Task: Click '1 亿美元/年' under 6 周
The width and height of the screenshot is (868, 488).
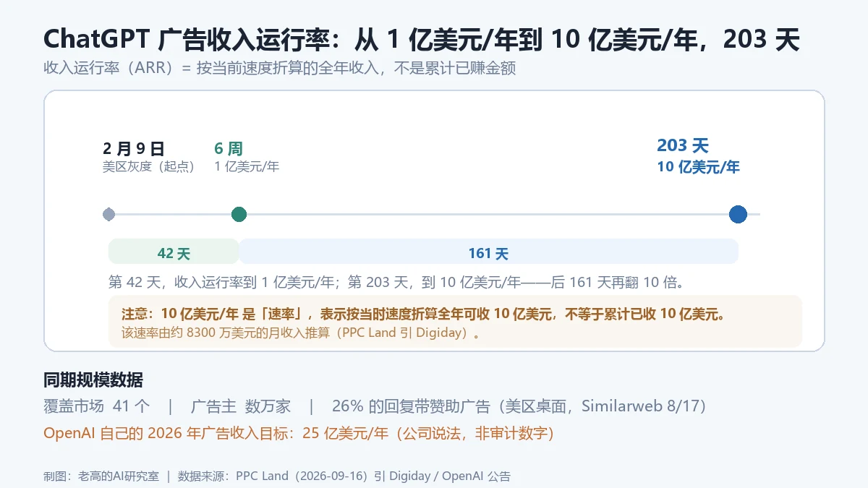Action: pos(247,167)
